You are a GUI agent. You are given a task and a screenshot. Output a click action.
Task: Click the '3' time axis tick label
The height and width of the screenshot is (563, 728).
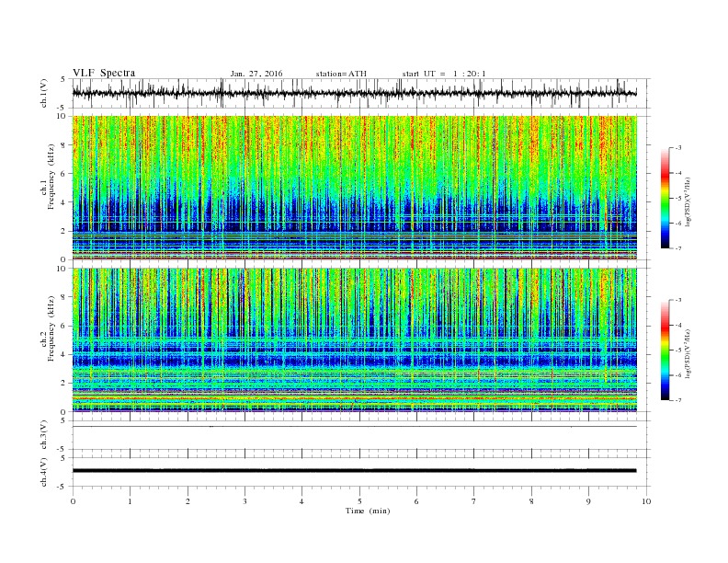point(245,501)
